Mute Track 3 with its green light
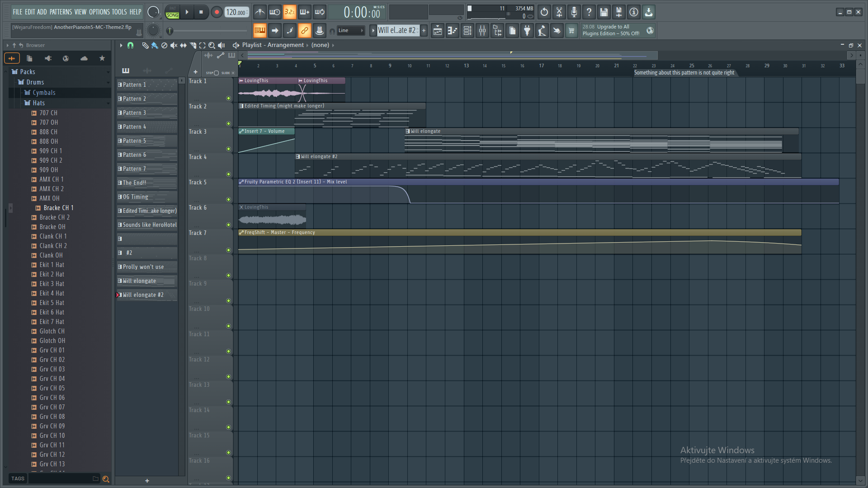The height and width of the screenshot is (488, 868). [228, 149]
